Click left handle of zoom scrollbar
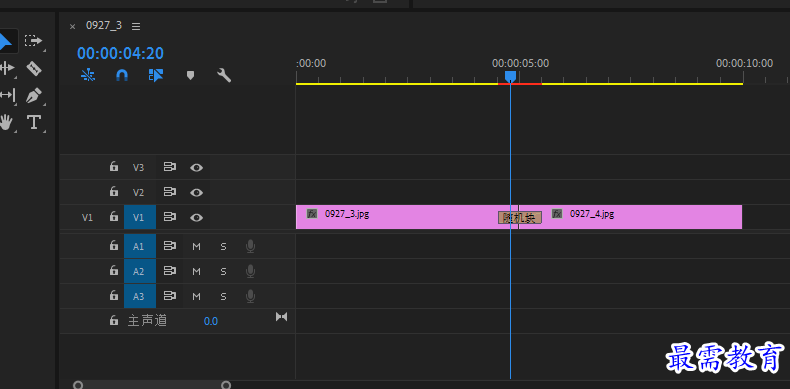This screenshot has width=790, height=389. pos(78,385)
